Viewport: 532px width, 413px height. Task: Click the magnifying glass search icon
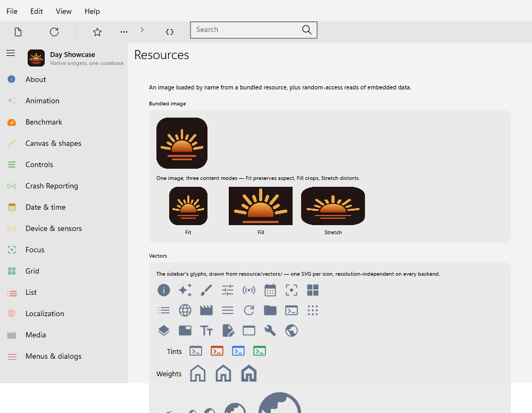click(306, 30)
